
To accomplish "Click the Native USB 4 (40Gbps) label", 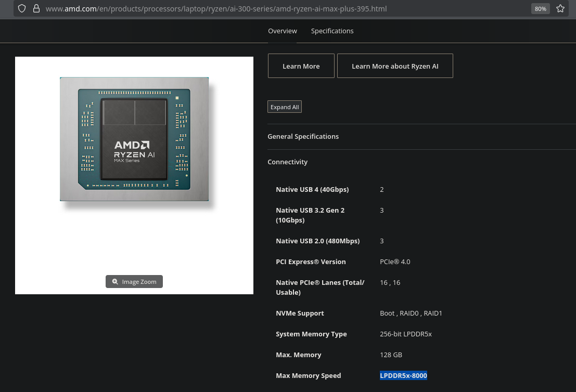I will pos(312,189).
